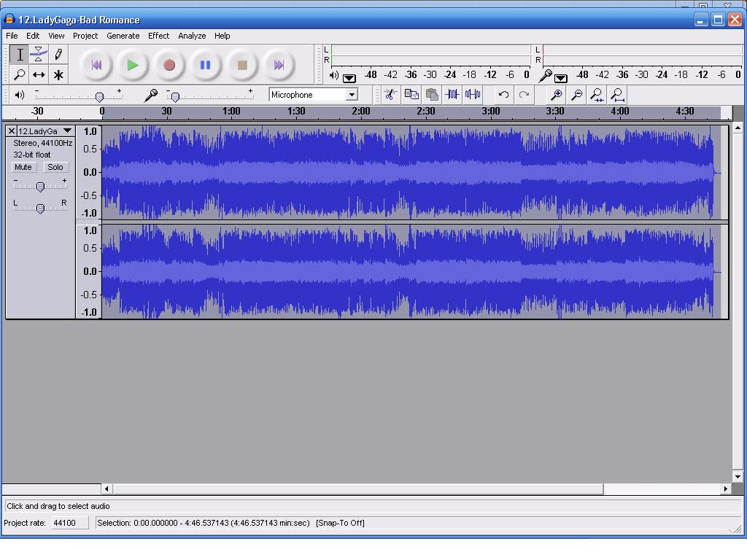Click the Paste clipboard icon
This screenshot has width=747, height=560.
coord(432,95)
